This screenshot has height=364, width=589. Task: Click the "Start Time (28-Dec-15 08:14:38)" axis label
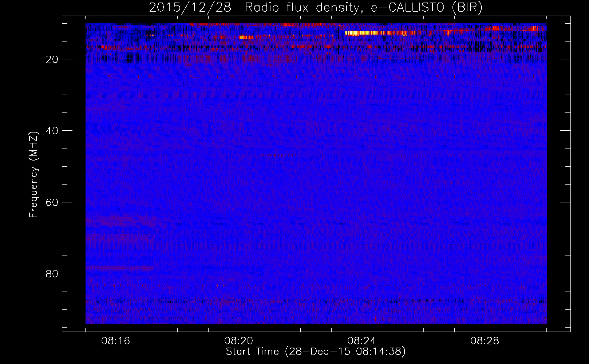(x=316, y=352)
